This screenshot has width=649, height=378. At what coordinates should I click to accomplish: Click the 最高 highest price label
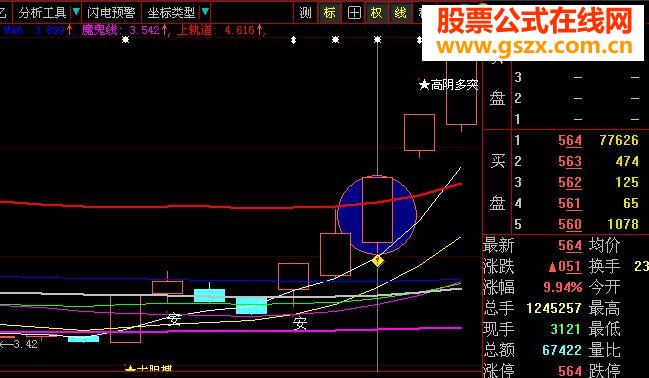(604, 308)
